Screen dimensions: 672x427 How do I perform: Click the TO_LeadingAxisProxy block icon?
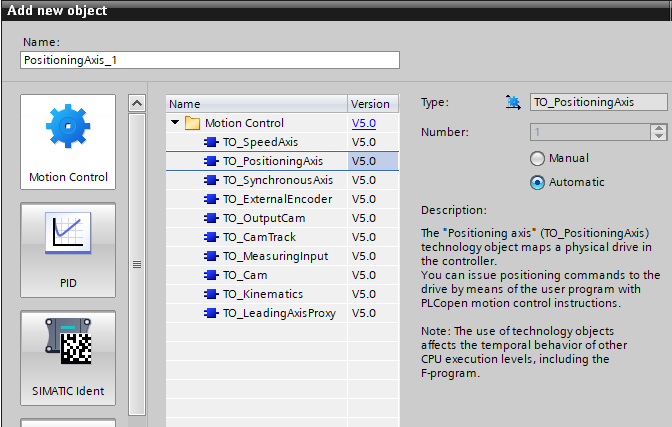[x=211, y=313]
